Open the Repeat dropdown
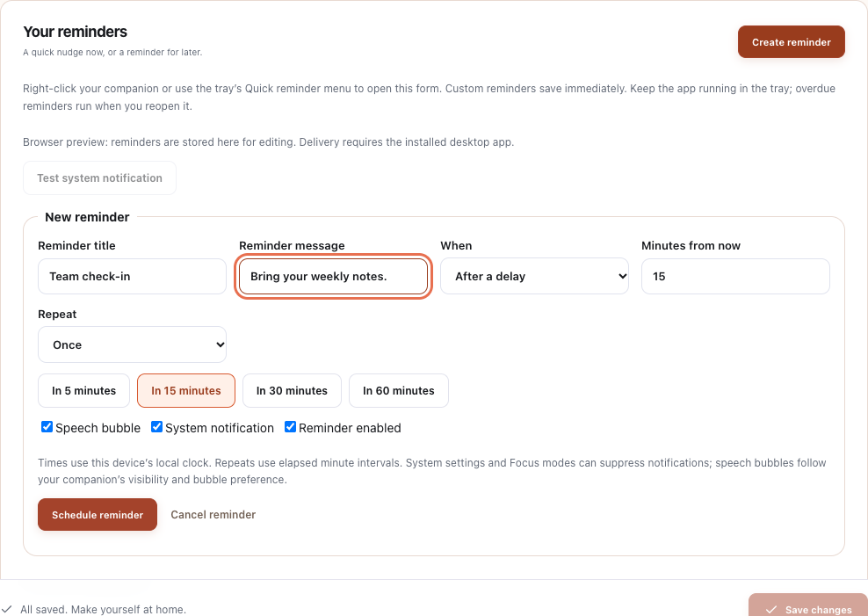The height and width of the screenshot is (616, 868). pos(132,344)
